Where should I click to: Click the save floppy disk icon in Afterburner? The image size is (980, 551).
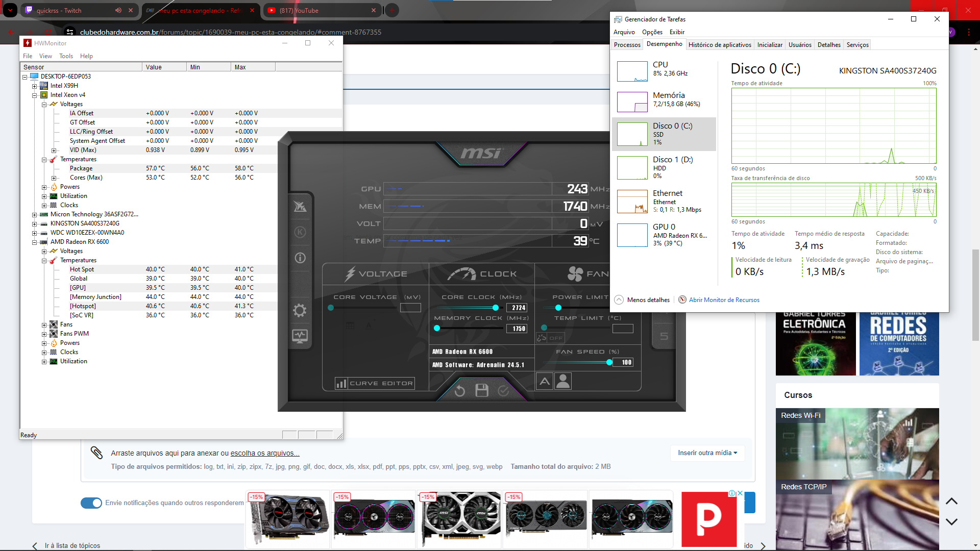[x=482, y=391]
